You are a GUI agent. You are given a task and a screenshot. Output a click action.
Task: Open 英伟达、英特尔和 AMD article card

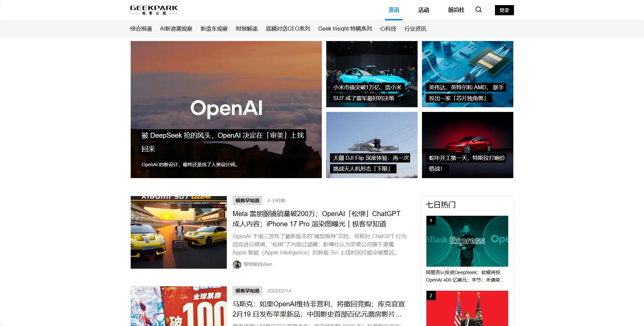[467, 74]
